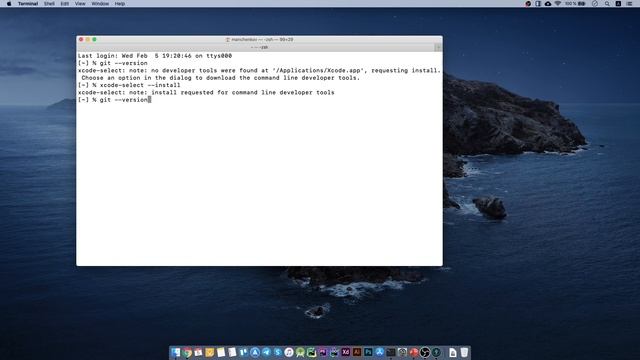640x360 pixels.
Task: Click the 'no developer tools were found' line
Action: [x=259, y=71]
